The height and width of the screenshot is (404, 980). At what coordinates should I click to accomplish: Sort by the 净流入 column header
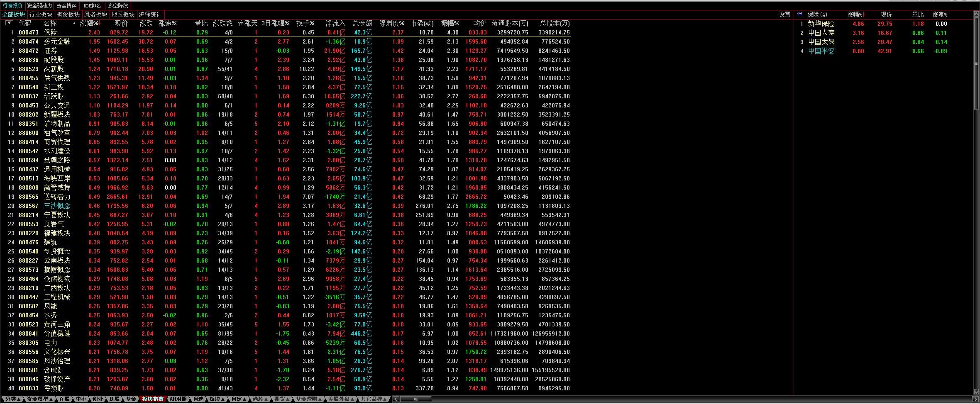pyautogui.click(x=335, y=23)
